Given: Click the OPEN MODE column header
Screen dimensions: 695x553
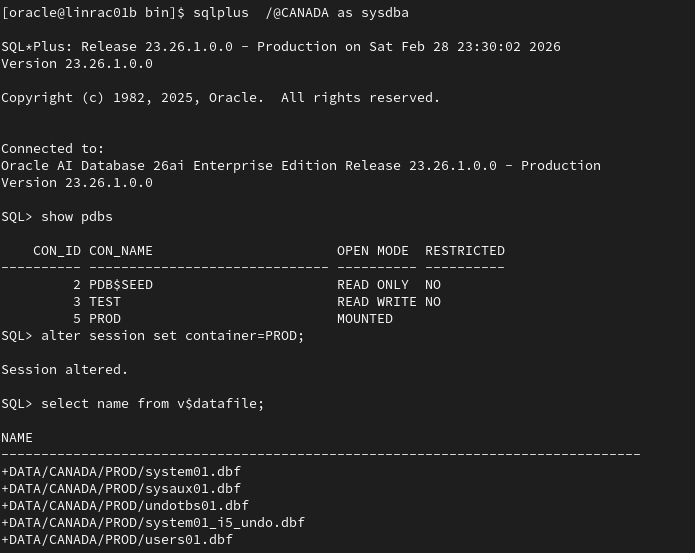Looking at the screenshot, I should point(372,250).
